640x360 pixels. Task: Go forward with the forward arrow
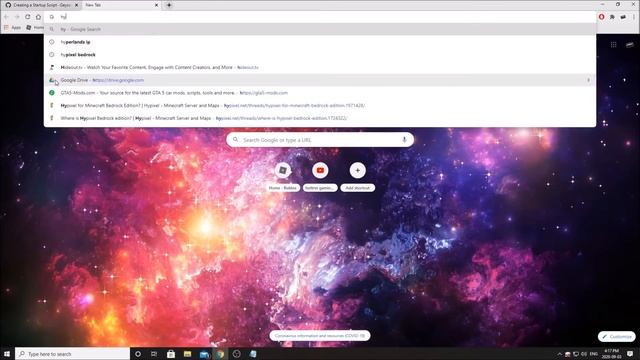coord(17,17)
